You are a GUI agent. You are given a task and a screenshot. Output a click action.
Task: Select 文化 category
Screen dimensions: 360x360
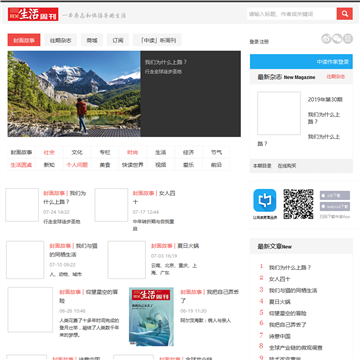[77, 152]
